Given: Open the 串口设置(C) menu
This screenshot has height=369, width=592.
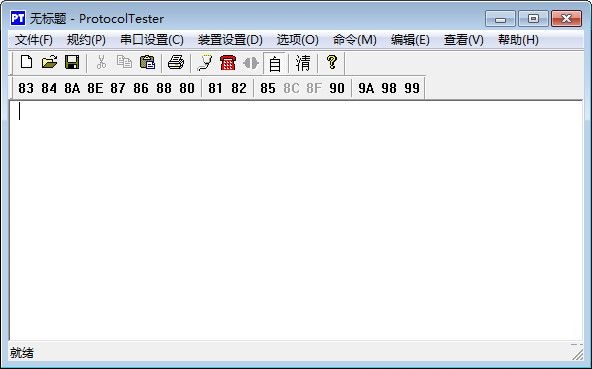Looking at the screenshot, I should (152, 40).
